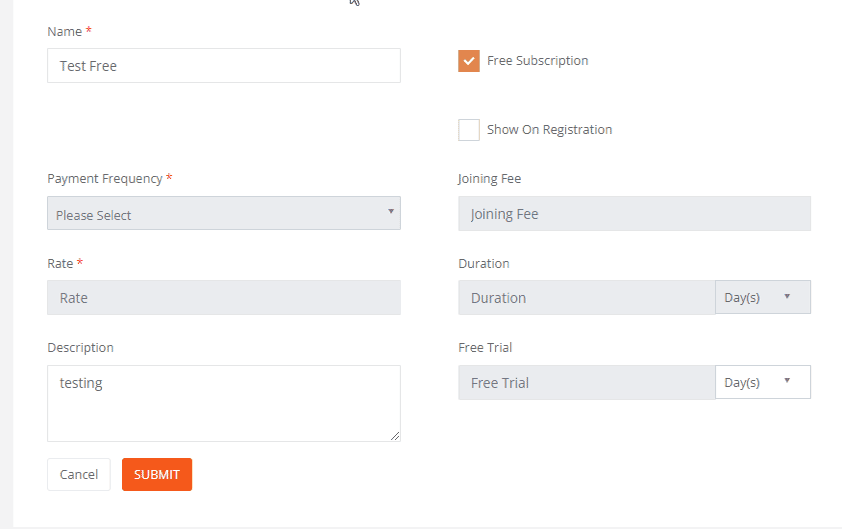This screenshot has height=529, width=842.
Task: Click the Payment Frequency dropdown arrow
Action: [x=390, y=212]
